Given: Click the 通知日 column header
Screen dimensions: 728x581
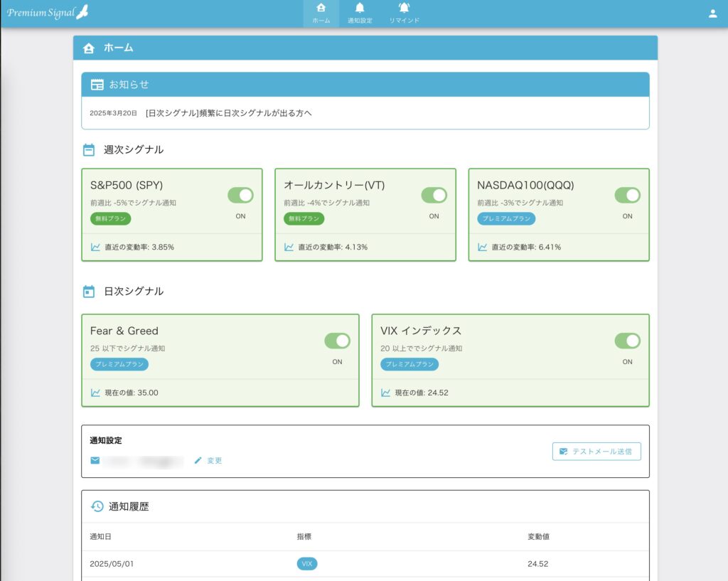Looking at the screenshot, I should 100,536.
